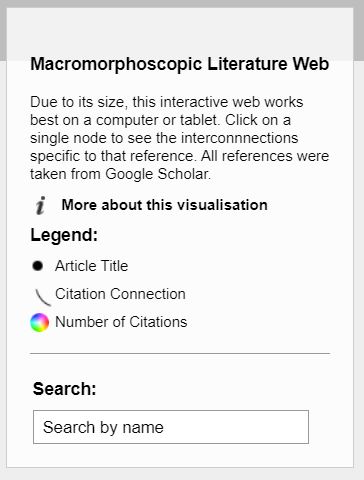The image size is (364, 480).
Task: Click the description paragraph about Google Scholar
Action: tap(180, 138)
